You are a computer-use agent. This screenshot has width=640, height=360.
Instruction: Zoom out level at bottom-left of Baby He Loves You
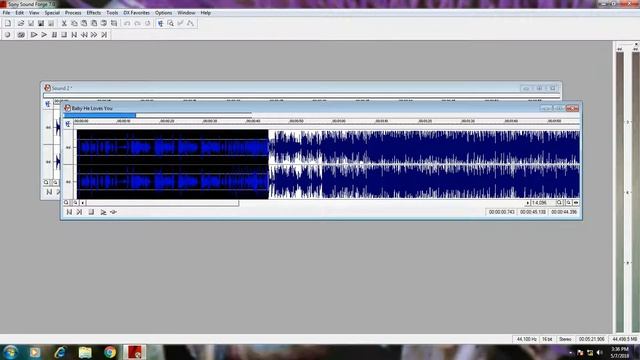click(75, 202)
